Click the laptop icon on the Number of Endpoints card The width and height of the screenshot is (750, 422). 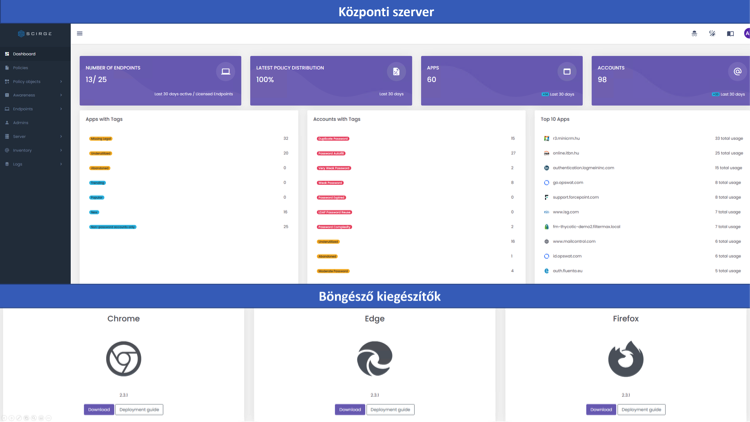tap(225, 72)
